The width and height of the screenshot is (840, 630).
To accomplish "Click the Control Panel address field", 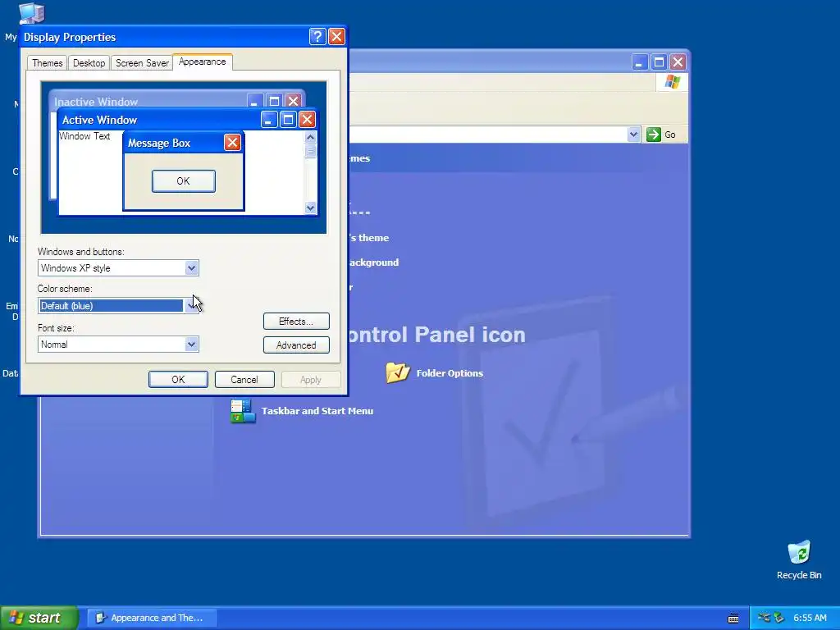I will [x=489, y=135].
